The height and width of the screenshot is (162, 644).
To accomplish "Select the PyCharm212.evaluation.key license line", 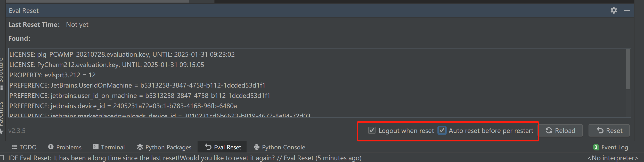I will click(x=107, y=65).
